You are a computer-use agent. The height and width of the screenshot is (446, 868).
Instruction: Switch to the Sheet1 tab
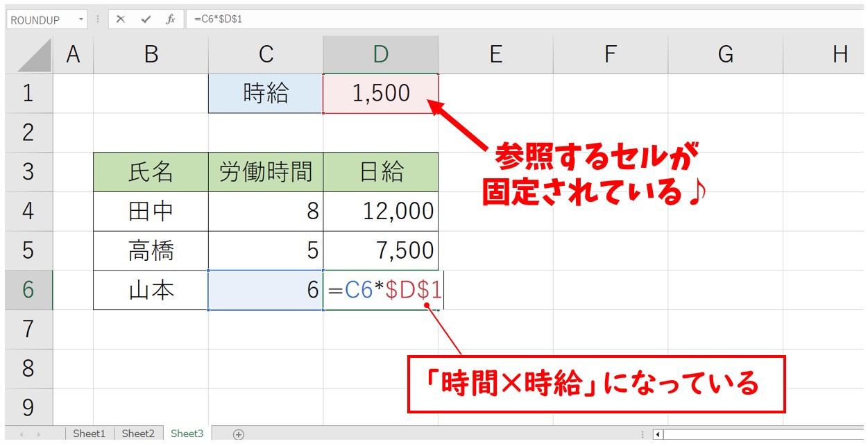tap(90, 434)
